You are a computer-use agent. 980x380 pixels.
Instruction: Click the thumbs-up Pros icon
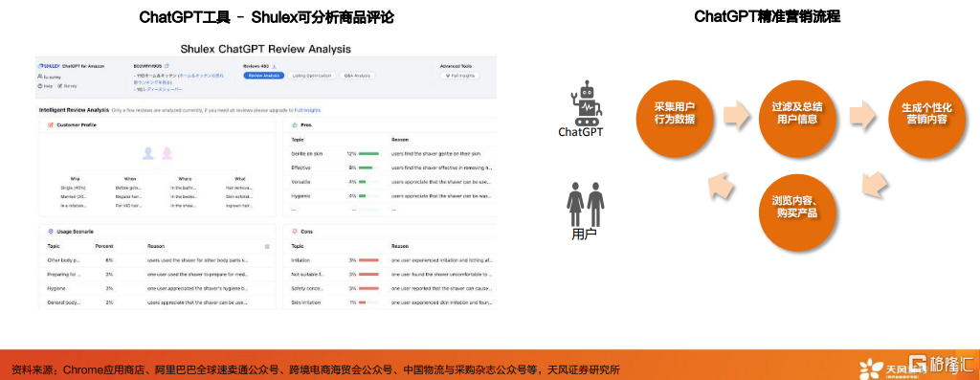295,124
